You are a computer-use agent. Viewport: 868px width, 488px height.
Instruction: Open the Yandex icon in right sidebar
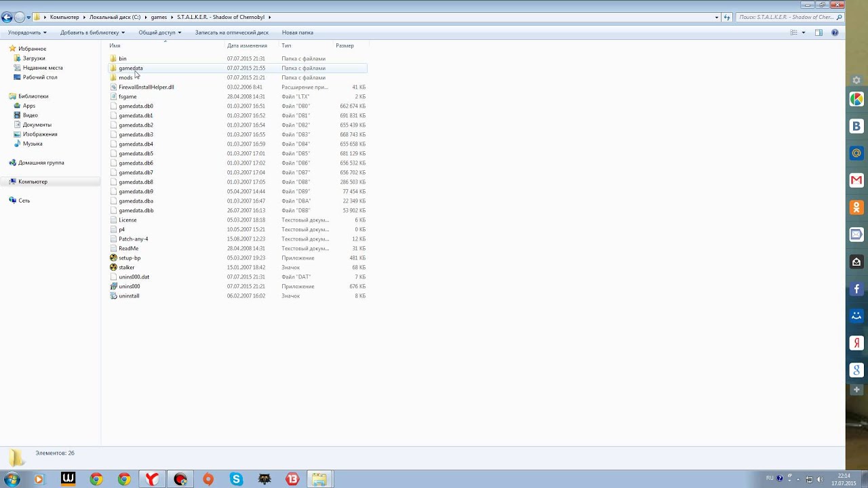856,343
